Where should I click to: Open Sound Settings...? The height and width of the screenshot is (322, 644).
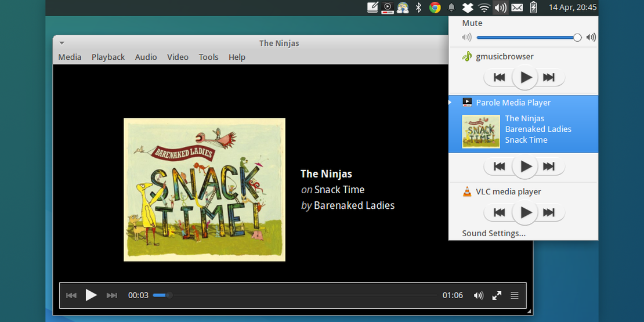494,234
